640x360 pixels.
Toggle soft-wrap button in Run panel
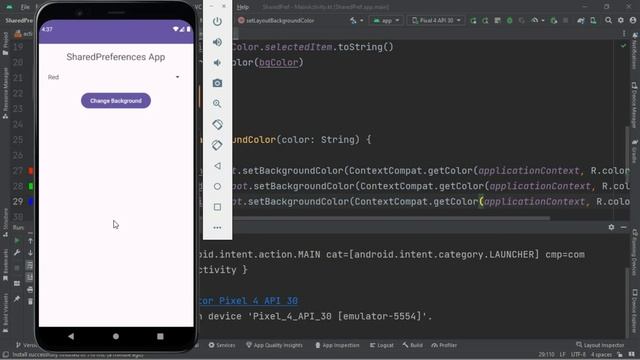point(30,265)
